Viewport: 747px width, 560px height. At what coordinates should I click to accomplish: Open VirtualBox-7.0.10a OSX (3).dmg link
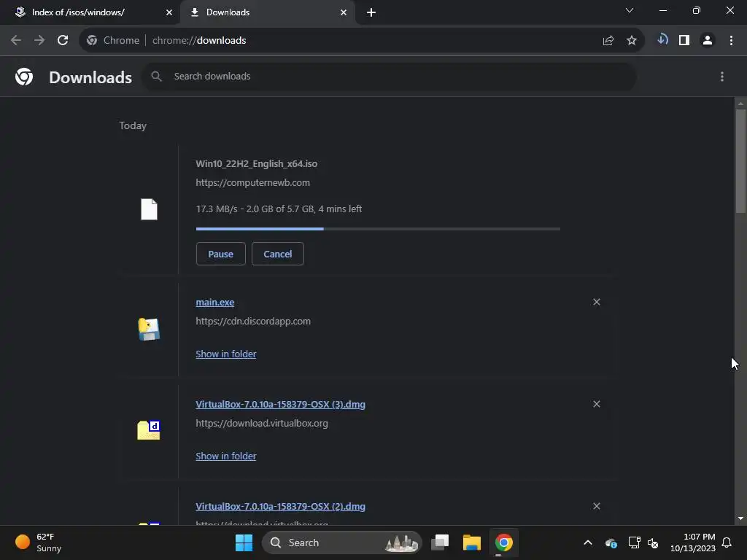pos(281,404)
